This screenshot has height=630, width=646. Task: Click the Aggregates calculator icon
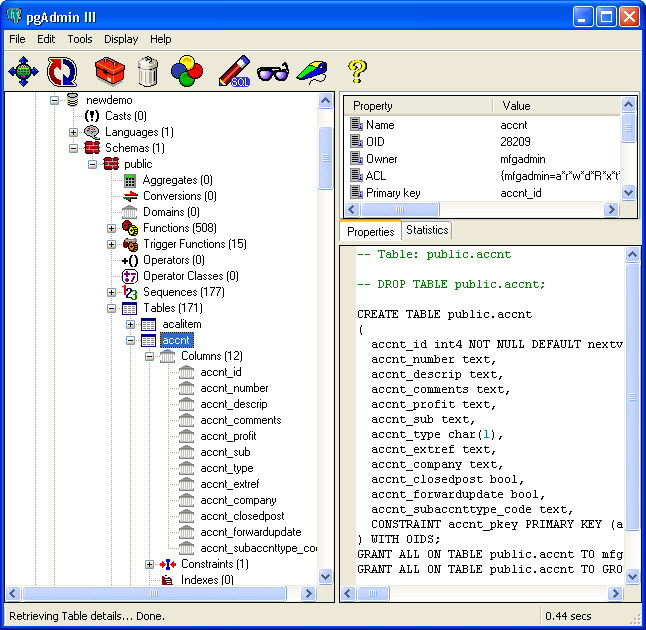(130, 180)
